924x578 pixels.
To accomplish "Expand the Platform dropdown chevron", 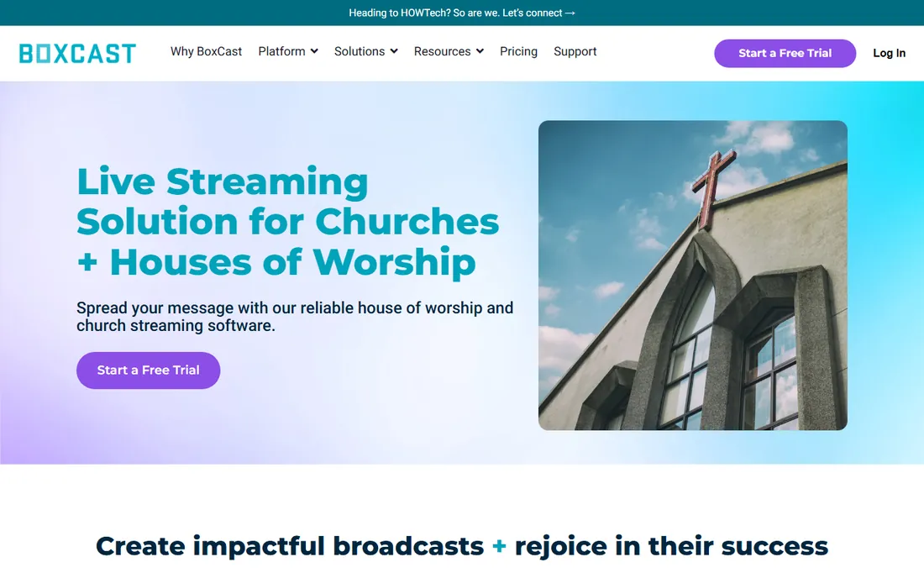I will tap(314, 51).
